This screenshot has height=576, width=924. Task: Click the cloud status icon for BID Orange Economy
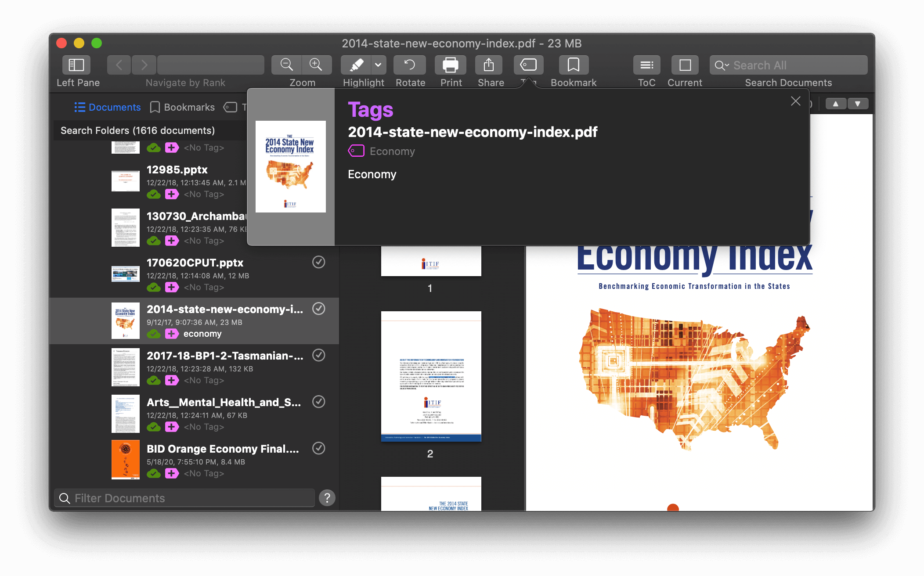(153, 473)
